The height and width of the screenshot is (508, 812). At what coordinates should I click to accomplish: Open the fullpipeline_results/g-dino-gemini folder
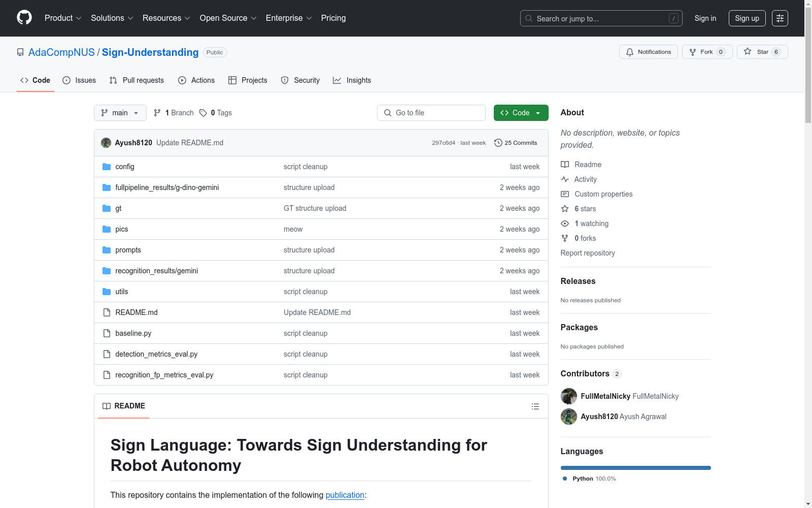(x=167, y=187)
